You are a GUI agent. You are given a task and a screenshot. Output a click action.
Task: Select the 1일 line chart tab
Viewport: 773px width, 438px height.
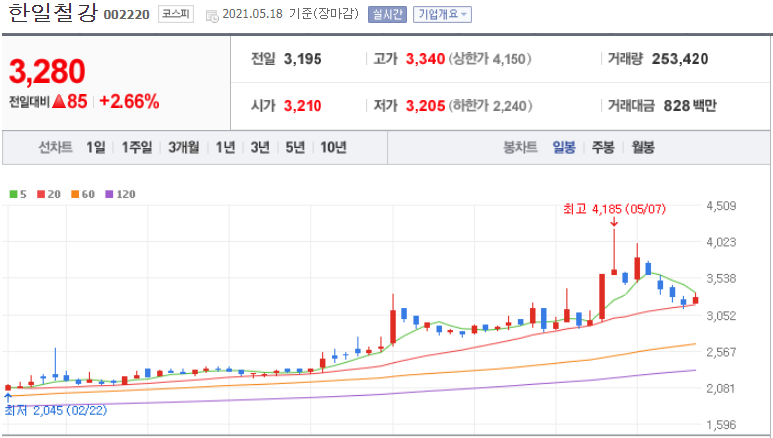click(96, 147)
